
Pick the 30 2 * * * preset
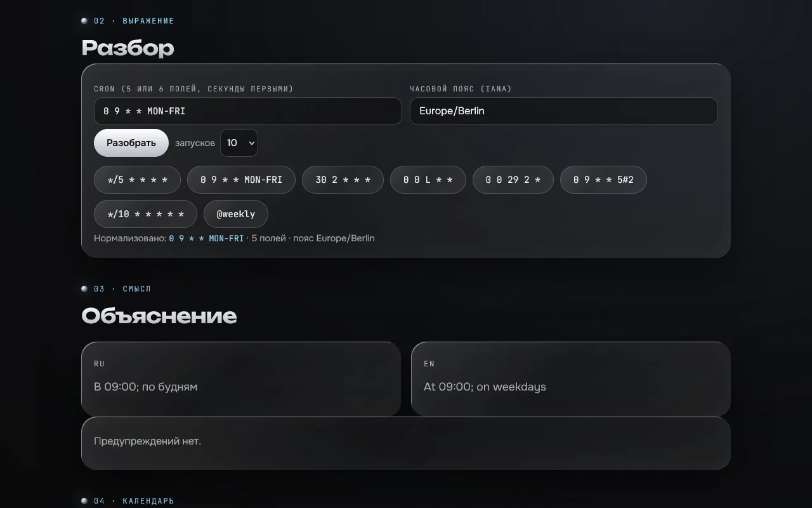click(343, 180)
